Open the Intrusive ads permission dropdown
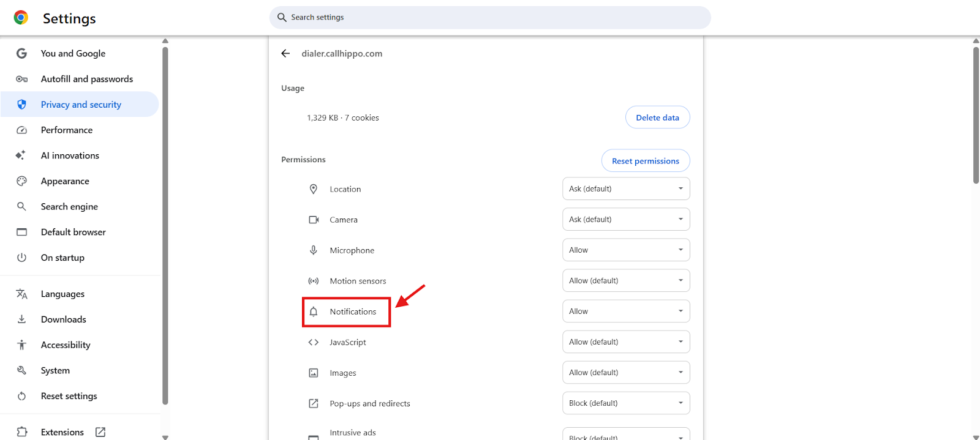Screen dimensions: 980x440 tap(626, 434)
